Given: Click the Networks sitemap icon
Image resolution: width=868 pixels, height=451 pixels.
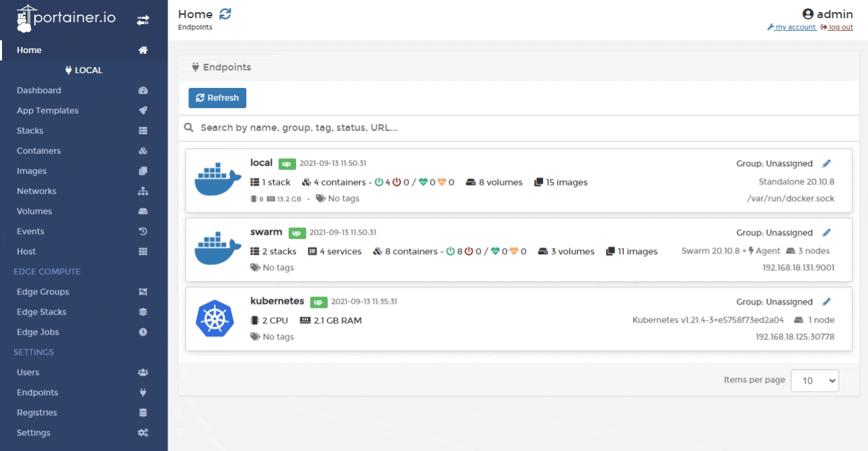Looking at the screenshot, I should click(143, 192).
